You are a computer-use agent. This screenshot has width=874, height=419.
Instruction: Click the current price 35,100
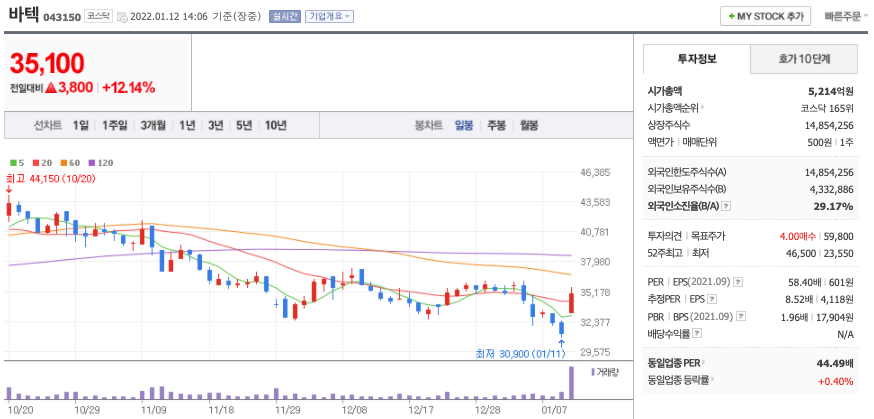click(47, 63)
